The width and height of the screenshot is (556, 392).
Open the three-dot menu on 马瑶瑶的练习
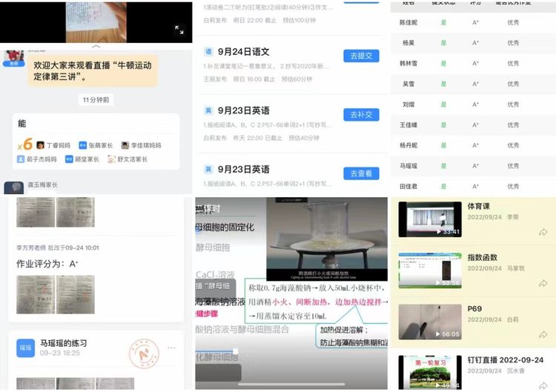pos(171,348)
